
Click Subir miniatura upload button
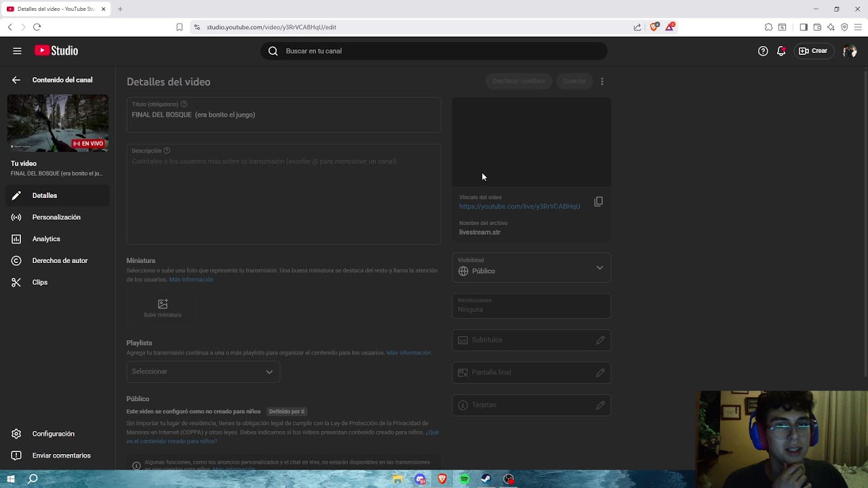pos(163,308)
